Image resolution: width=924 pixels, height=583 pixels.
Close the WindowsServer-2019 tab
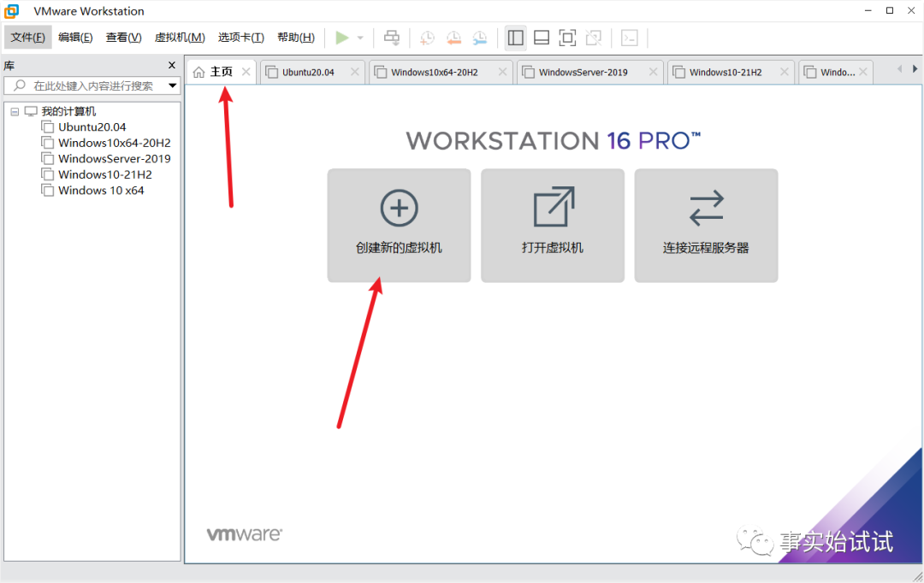click(653, 72)
